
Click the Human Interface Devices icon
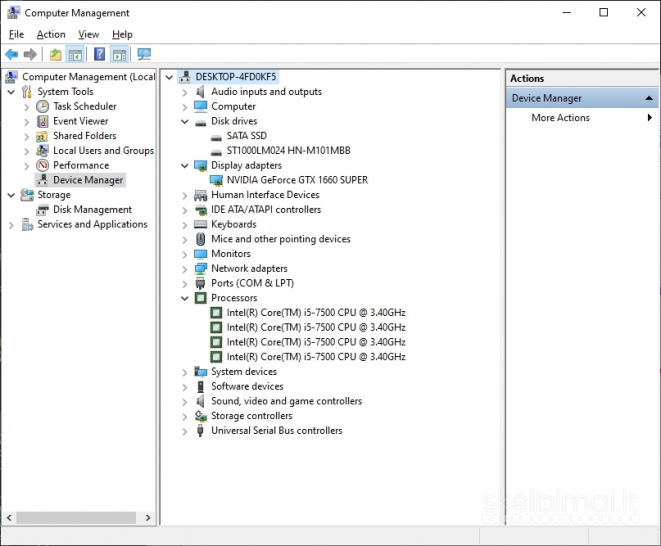[201, 195]
